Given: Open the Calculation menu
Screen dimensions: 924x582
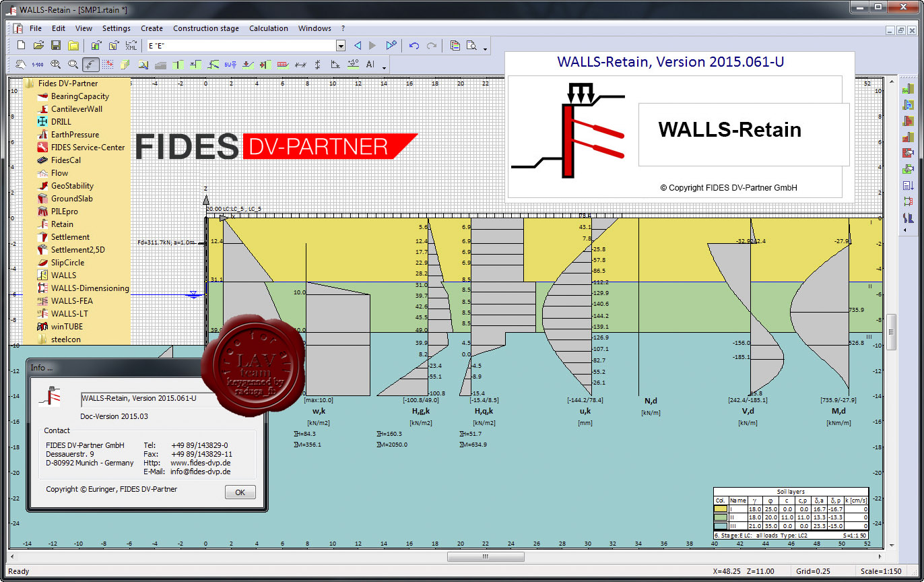Looking at the screenshot, I should coord(269,28).
